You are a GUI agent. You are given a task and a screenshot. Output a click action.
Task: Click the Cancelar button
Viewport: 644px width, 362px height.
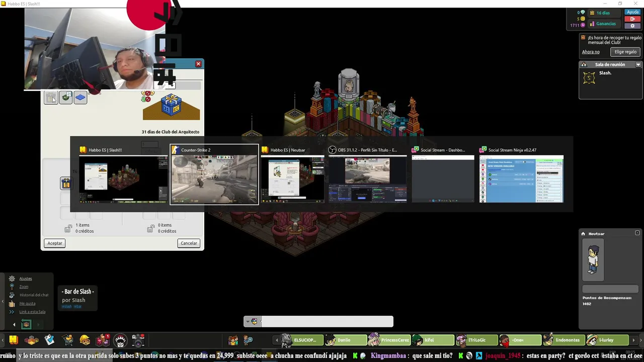click(189, 243)
